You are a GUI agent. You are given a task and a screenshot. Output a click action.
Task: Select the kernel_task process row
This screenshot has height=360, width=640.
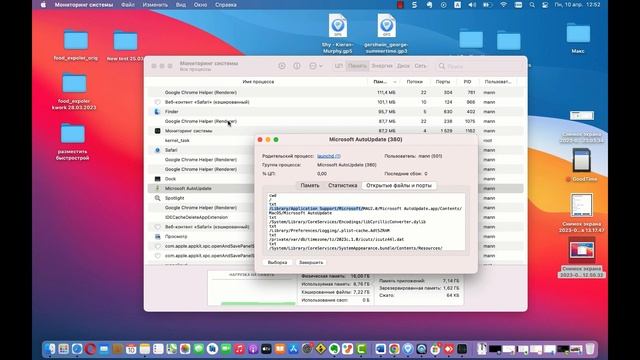point(201,140)
